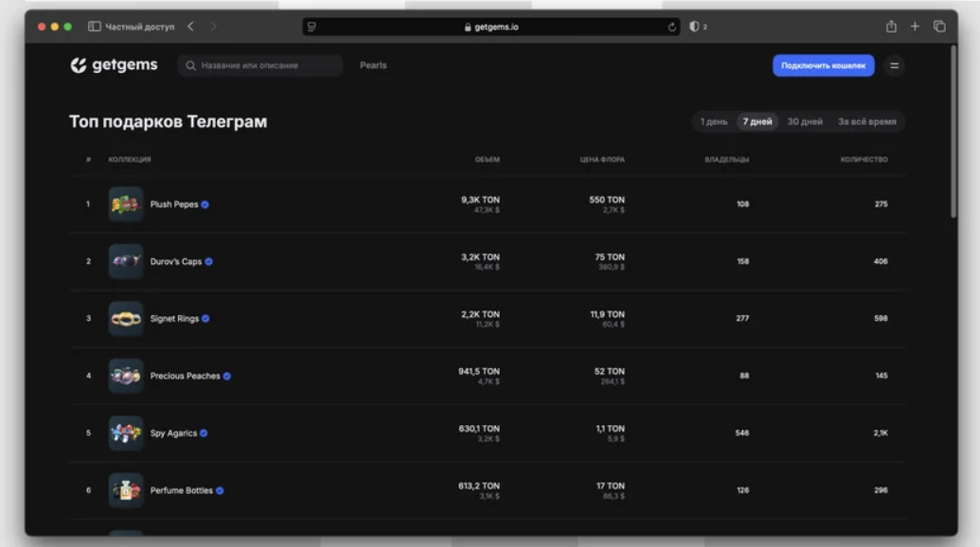The height and width of the screenshot is (547, 980).
Task: Open the Durov's Caps collection name
Action: (175, 261)
